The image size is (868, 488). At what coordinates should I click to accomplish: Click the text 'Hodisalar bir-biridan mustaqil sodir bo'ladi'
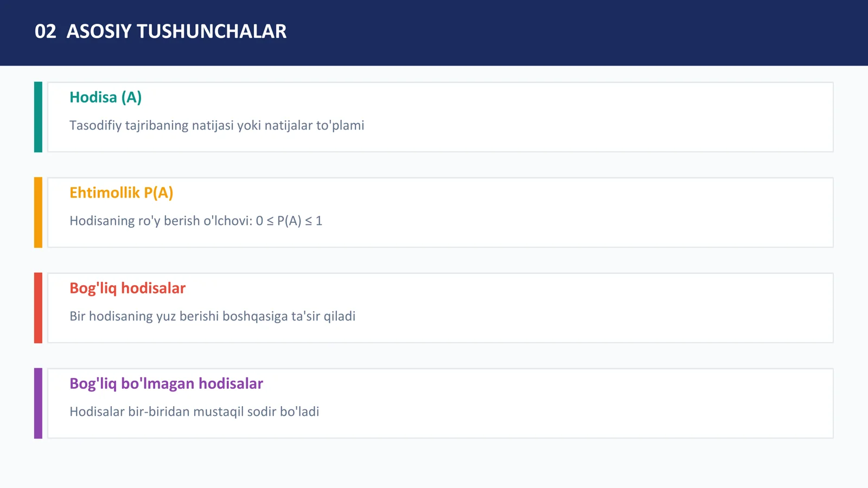[194, 412]
